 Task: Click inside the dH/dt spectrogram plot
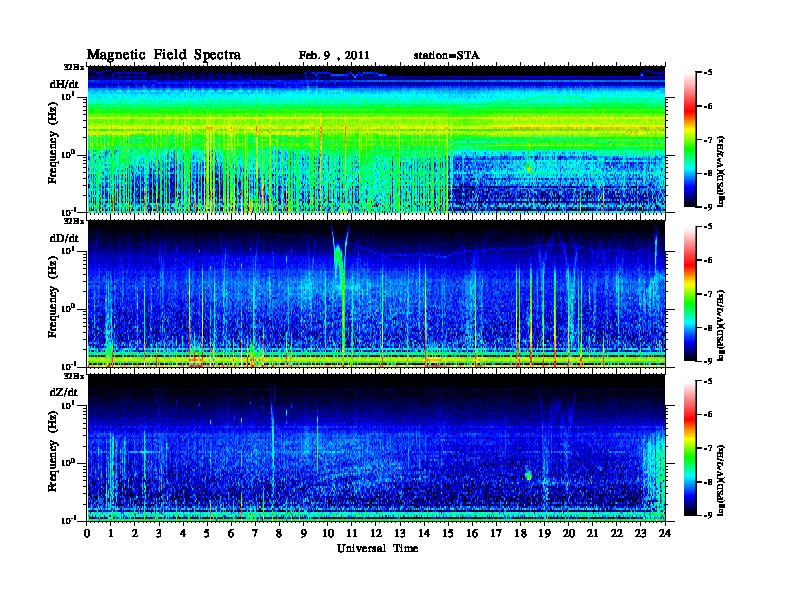[x=376, y=139]
